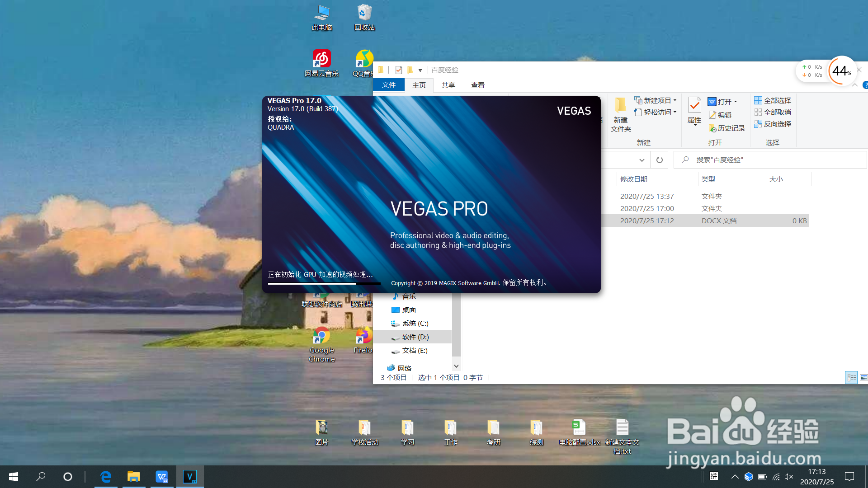
Task: Select the DOCX 文档 file row
Action: (705, 221)
